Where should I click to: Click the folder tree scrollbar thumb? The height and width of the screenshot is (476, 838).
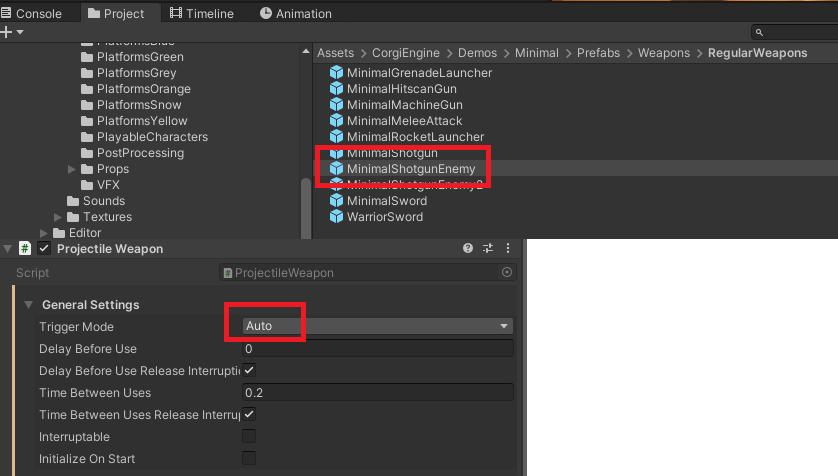coord(306,208)
